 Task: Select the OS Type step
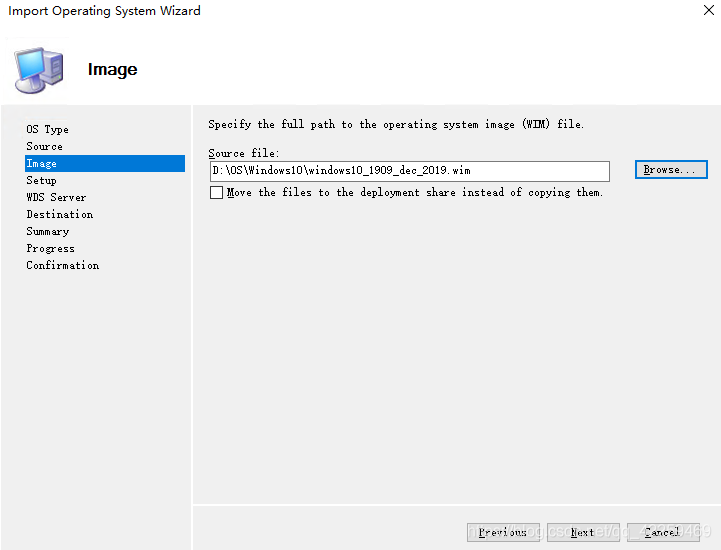tap(47, 129)
